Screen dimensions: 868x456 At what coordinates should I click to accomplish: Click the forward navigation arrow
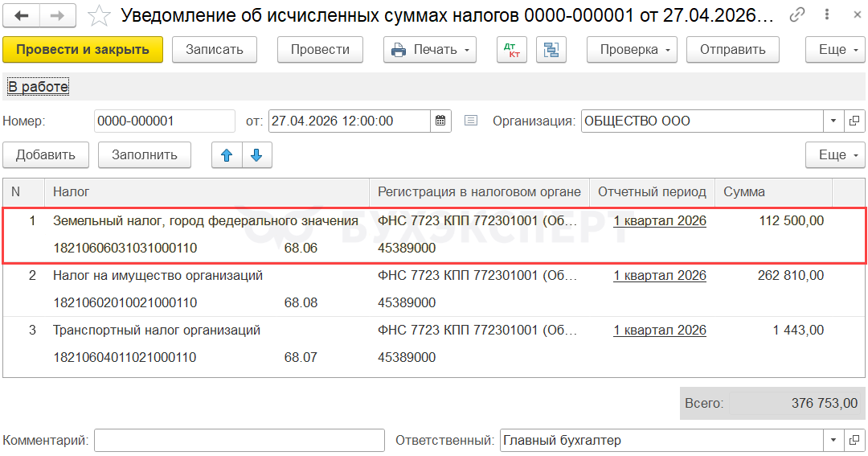click(57, 15)
